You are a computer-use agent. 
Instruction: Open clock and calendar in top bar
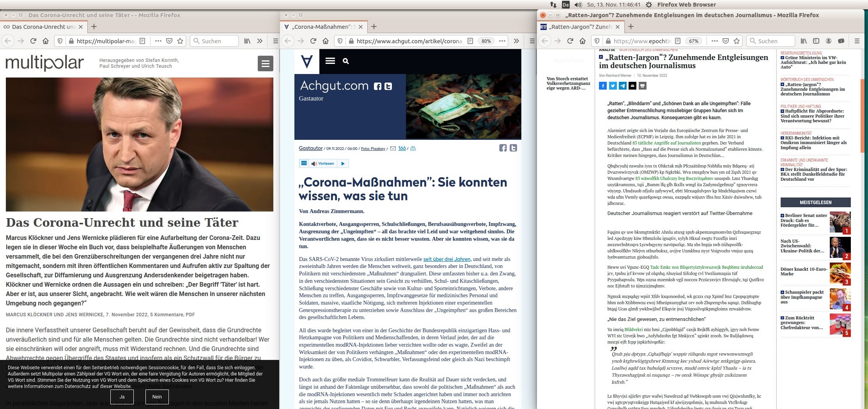pyautogui.click(x=614, y=5)
